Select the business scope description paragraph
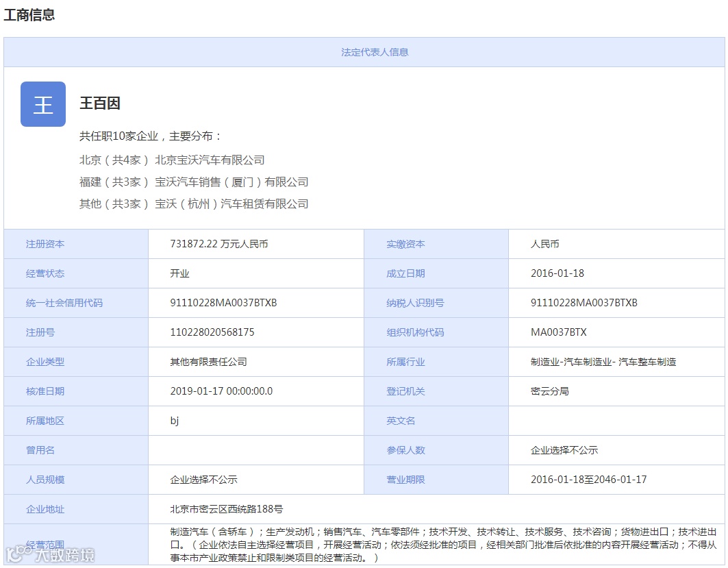Viewport: 728px width, 568px height. coord(443,545)
